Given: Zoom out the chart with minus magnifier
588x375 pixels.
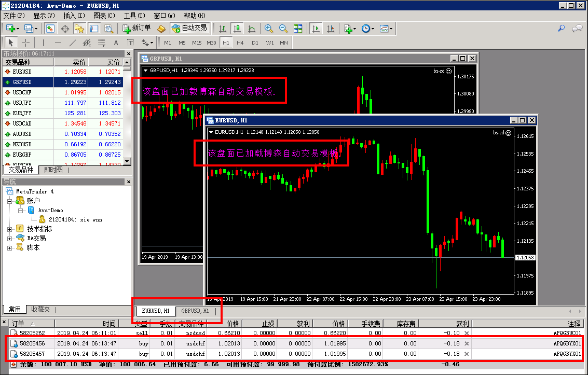Looking at the screenshot, I should 283,29.
